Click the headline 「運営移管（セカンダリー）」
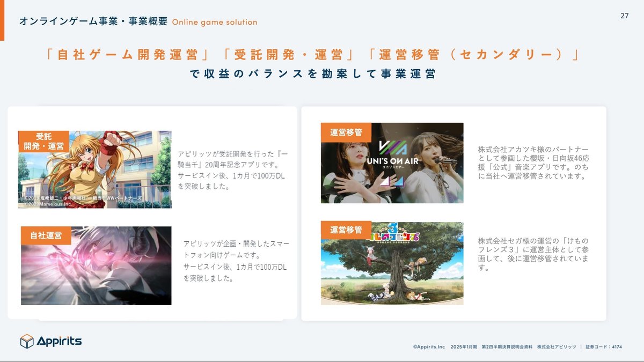 473,55
